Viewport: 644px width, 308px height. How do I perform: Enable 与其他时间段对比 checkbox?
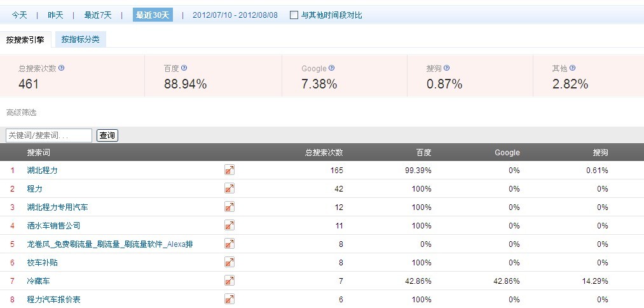click(294, 15)
